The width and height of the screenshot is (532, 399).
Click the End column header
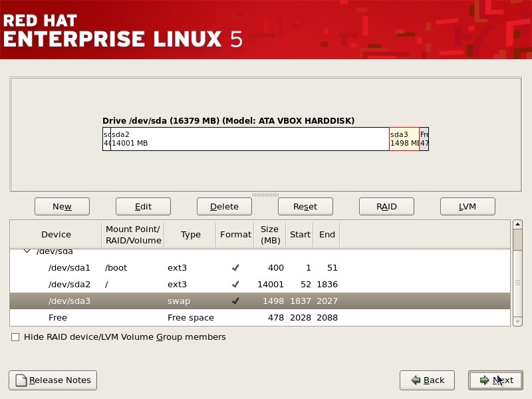click(327, 235)
